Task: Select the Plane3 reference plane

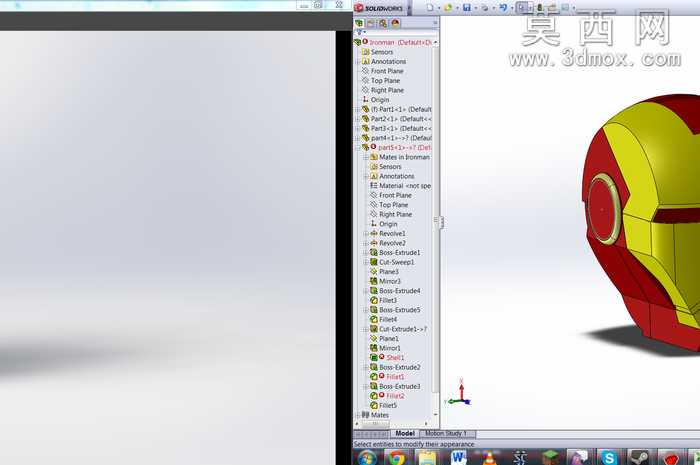Action: 384,272
